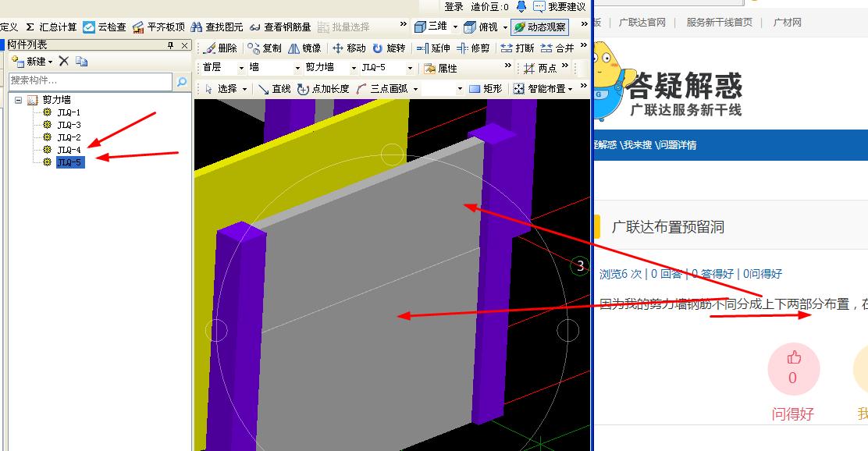Click 造价豆:0 balance text

[x=490, y=7]
